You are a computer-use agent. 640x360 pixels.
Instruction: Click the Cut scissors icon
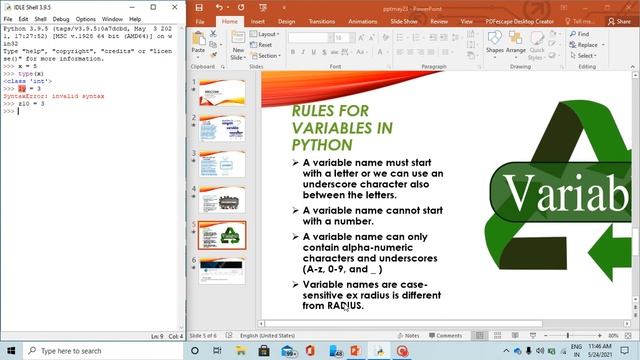point(213,34)
